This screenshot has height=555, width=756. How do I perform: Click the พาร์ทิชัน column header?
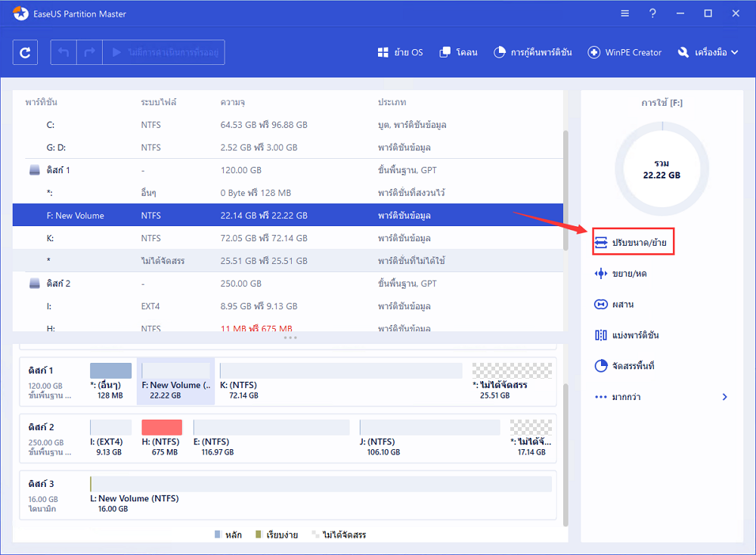42,102
